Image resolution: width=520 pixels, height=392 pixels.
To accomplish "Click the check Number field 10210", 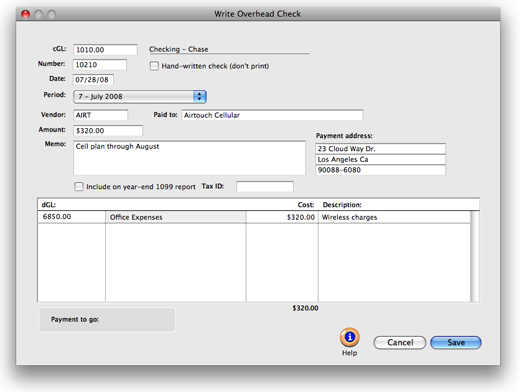I will 100,65.
